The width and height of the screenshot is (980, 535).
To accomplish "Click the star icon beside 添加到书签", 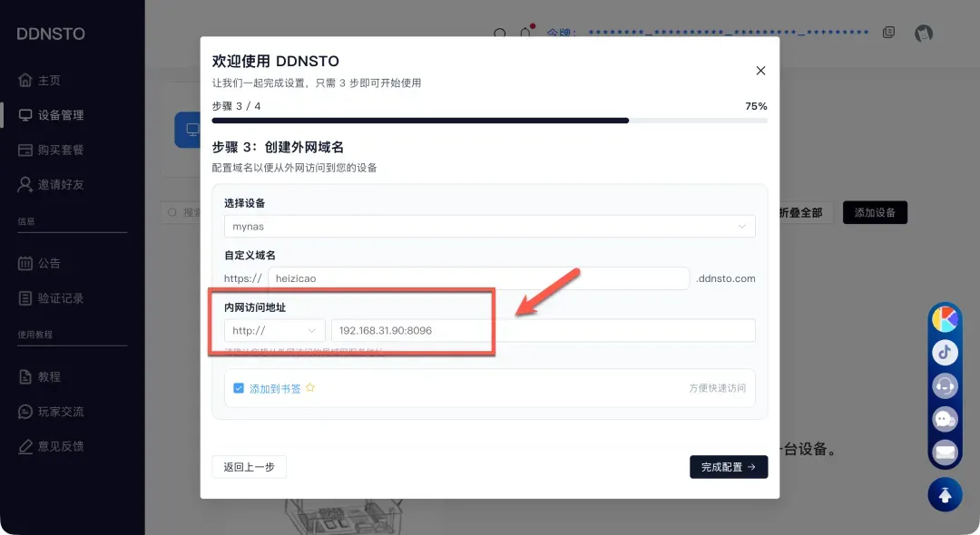I will [310, 388].
